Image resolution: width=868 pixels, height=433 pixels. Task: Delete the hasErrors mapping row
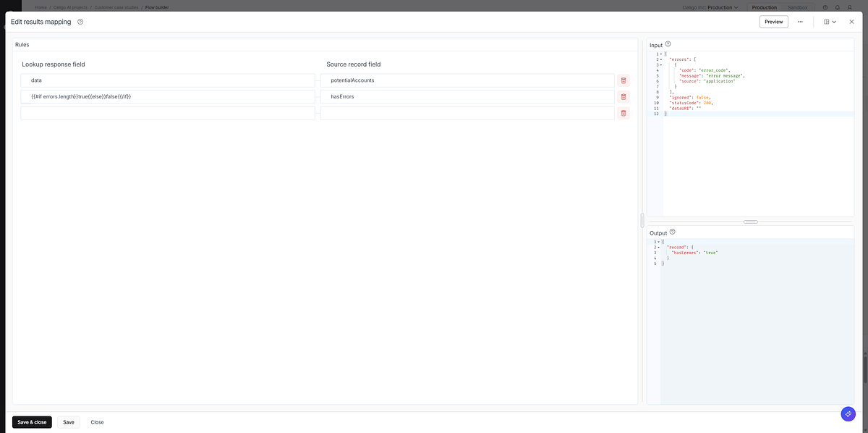[x=624, y=96]
